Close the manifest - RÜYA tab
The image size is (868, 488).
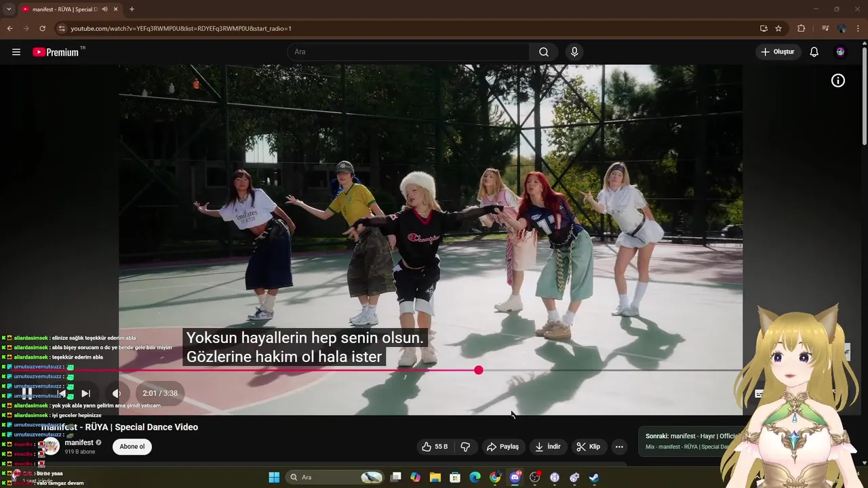(x=117, y=9)
